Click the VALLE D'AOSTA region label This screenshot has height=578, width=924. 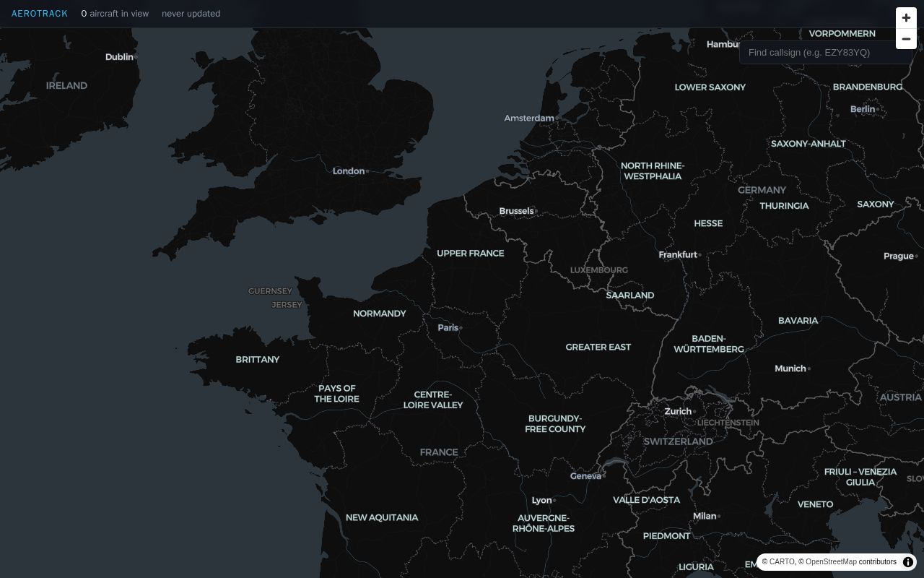[647, 499]
